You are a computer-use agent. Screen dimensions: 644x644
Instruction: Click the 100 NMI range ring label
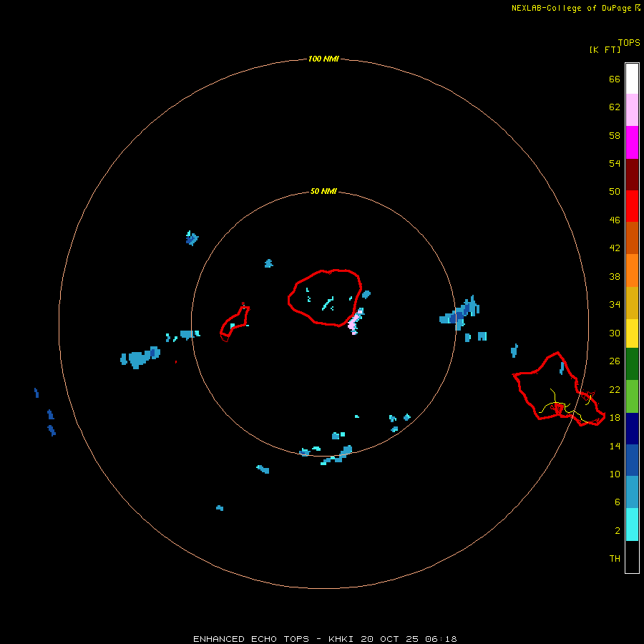pos(323,59)
